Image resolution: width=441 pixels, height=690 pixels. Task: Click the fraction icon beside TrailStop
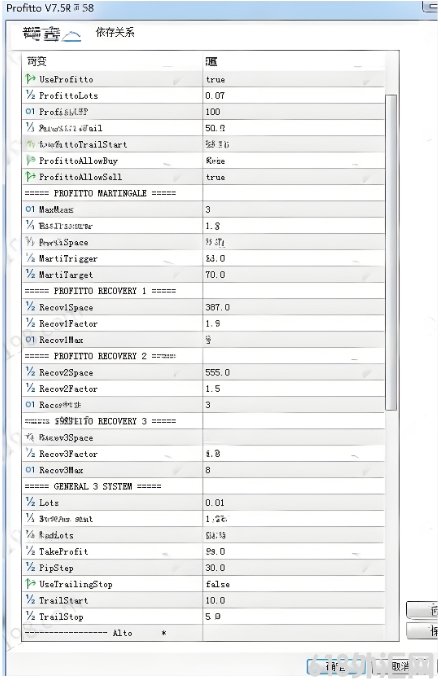click(30, 617)
